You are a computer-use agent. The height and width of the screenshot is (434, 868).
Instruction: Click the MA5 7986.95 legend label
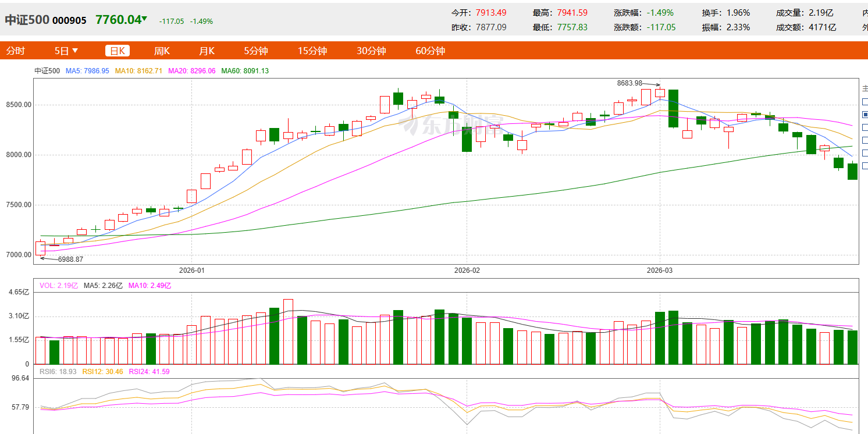pos(87,71)
